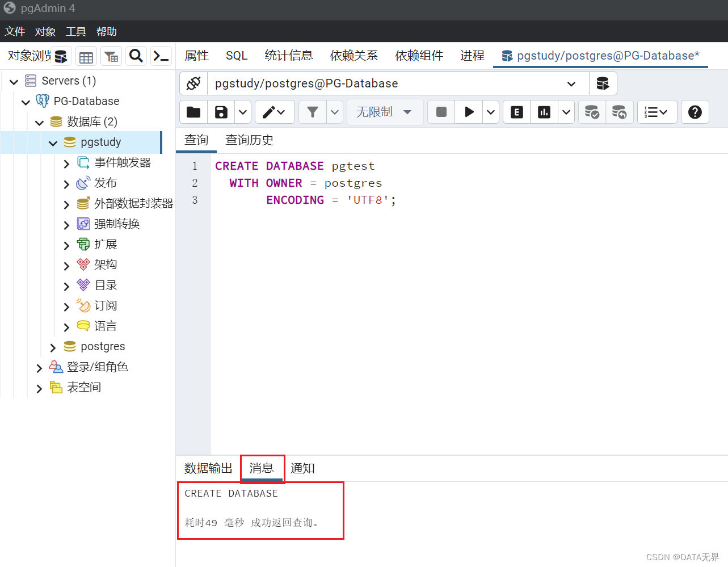
Task: Click the Open File folder icon
Action: click(193, 112)
